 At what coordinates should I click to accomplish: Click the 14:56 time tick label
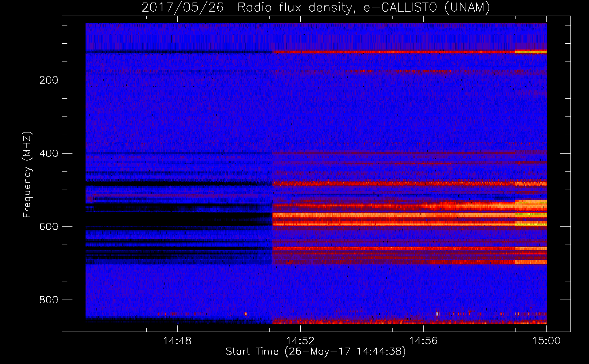[x=423, y=341]
